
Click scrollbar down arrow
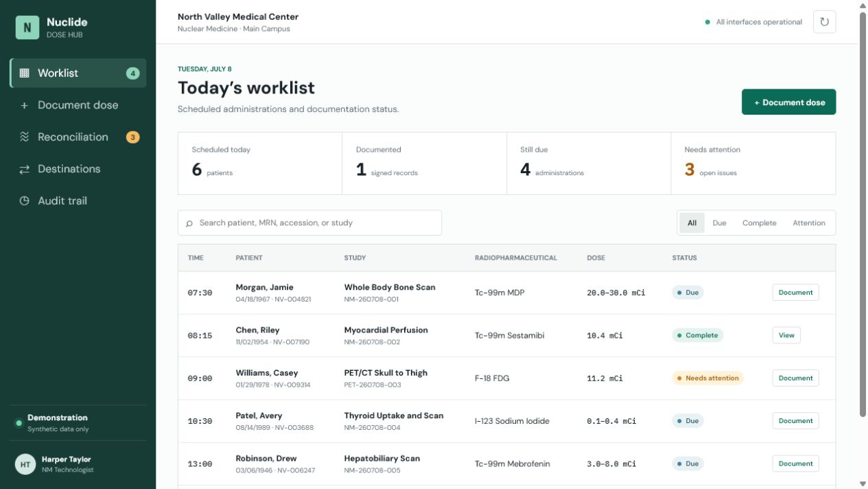point(863,484)
